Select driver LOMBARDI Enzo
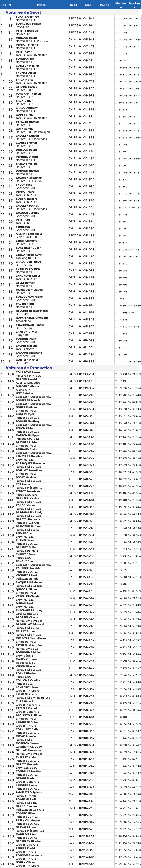The width and height of the screenshot is (142, 868). pos(27,687)
